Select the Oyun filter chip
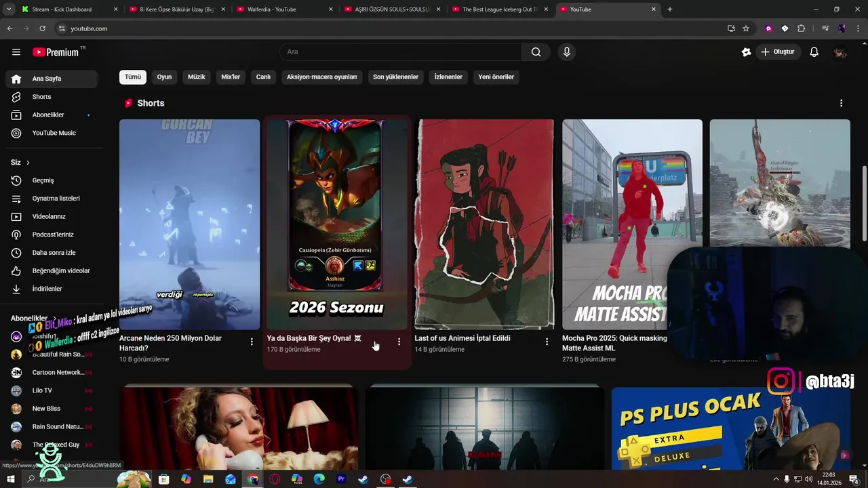The image size is (868, 488). pos(164,77)
